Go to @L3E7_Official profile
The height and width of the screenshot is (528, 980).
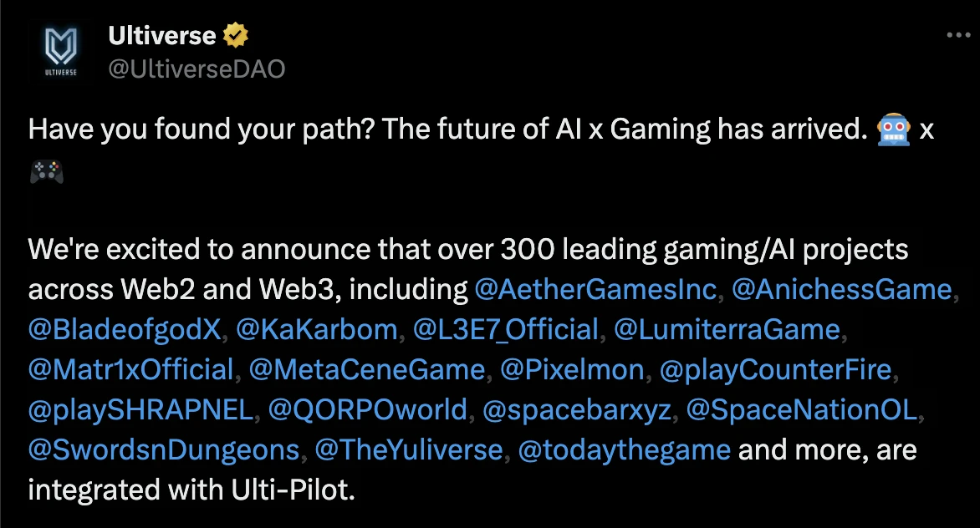506,329
